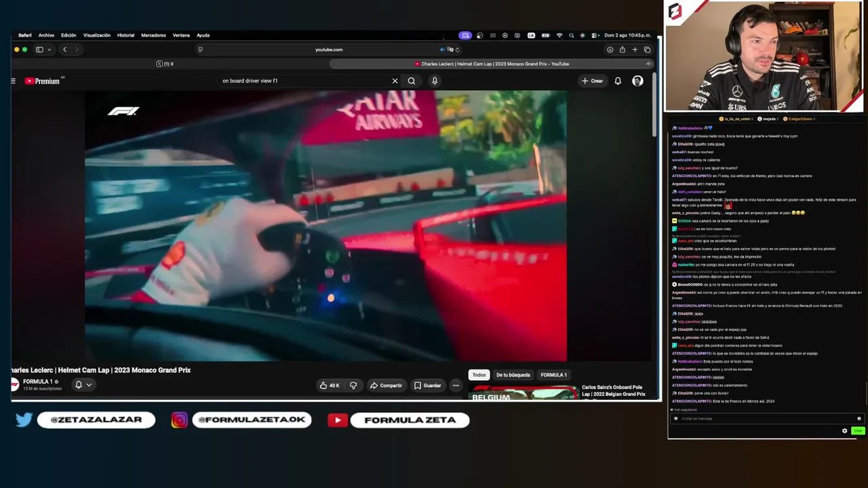This screenshot has height=488, width=868.
Task: Open a new Safari tab
Action: [x=635, y=49]
